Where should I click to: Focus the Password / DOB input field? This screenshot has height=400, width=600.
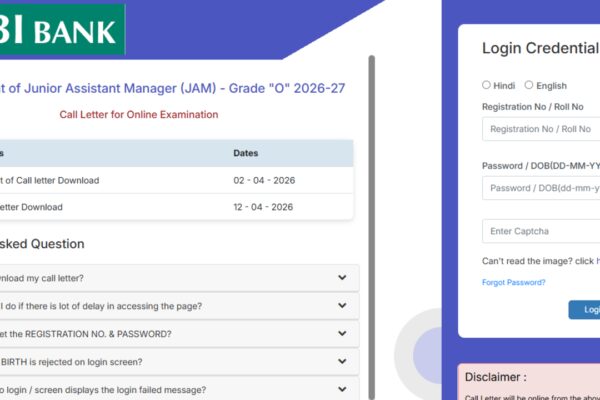(x=541, y=188)
